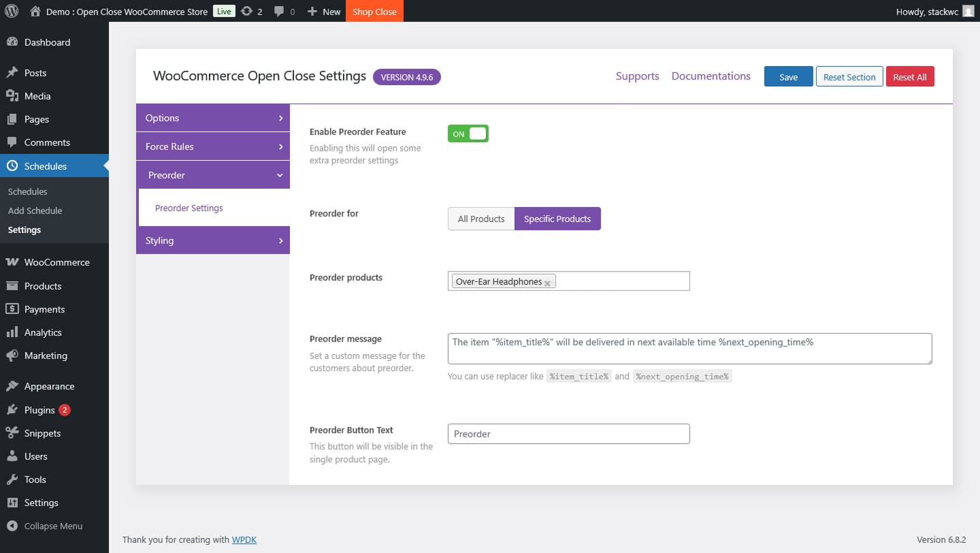The width and height of the screenshot is (980, 553).
Task: Click the Comments icon in sidebar
Action: click(x=12, y=142)
